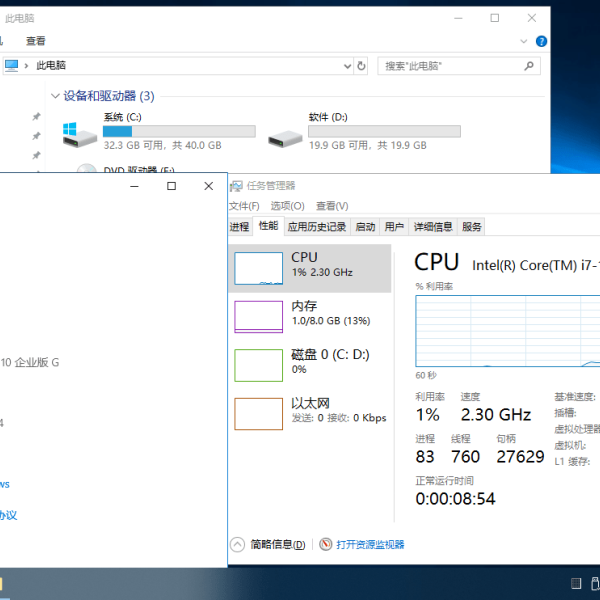
Task: Select the Software (D:) drive icon
Action: [285, 139]
